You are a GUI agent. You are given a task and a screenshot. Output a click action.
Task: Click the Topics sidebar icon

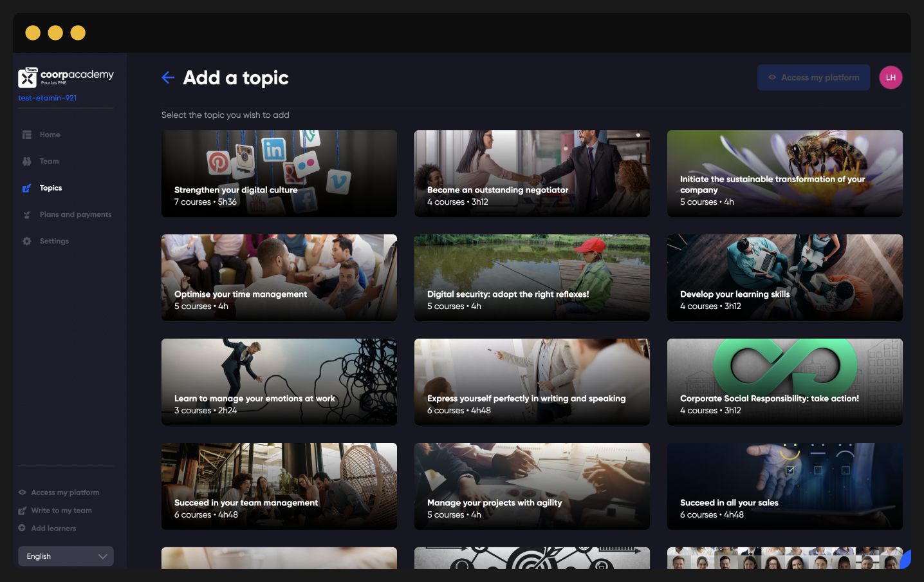click(x=26, y=188)
